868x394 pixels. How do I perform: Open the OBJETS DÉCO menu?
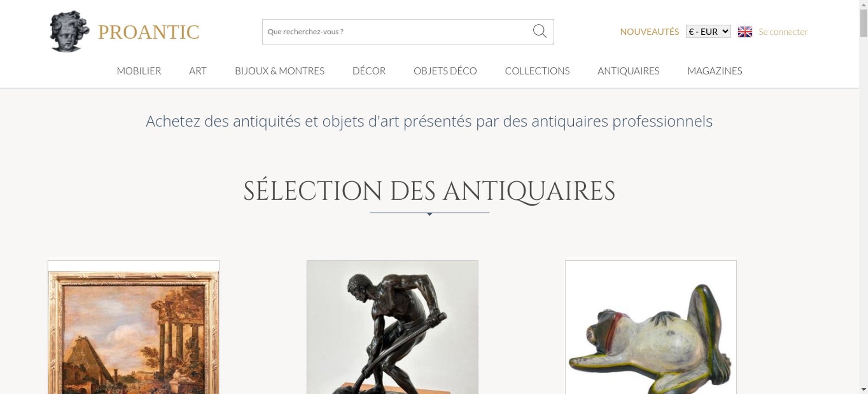coord(445,71)
